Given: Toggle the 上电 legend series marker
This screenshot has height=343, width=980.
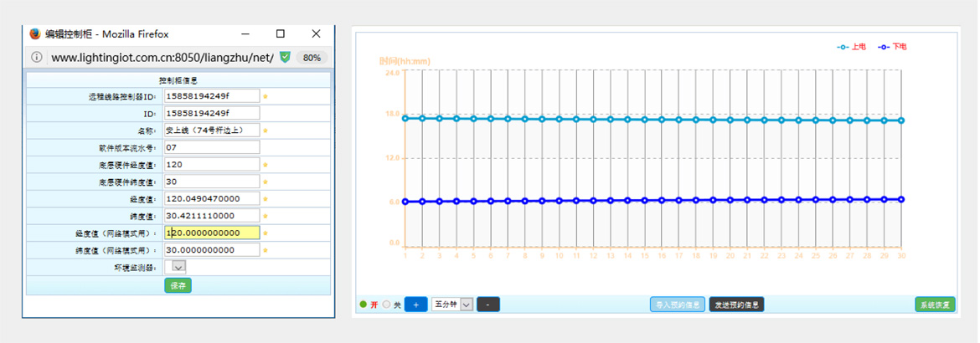Looking at the screenshot, I should point(843,47).
